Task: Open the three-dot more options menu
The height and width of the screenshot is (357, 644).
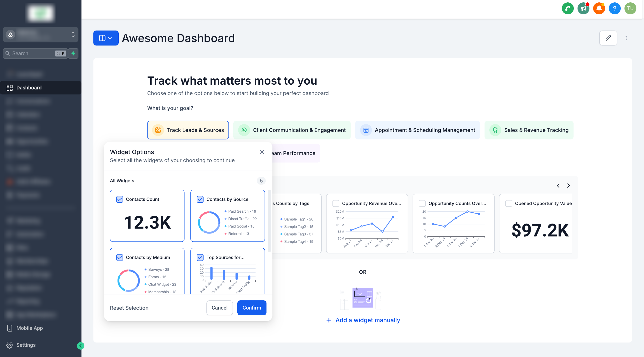Action: pos(626,38)
